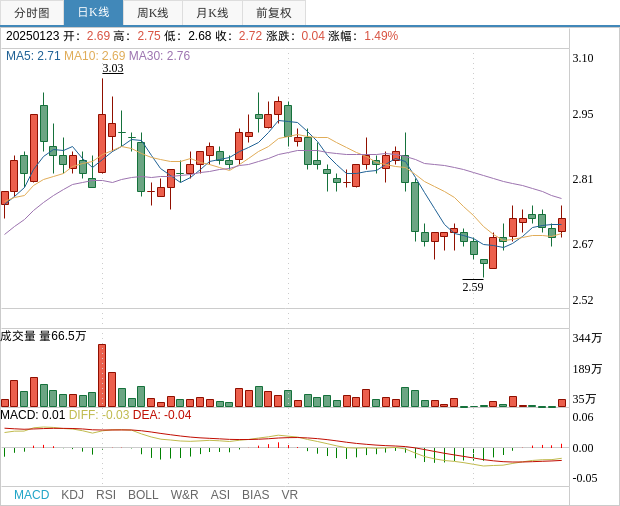
Task: Show the W&R indicator
Action: tap(184, 495)
